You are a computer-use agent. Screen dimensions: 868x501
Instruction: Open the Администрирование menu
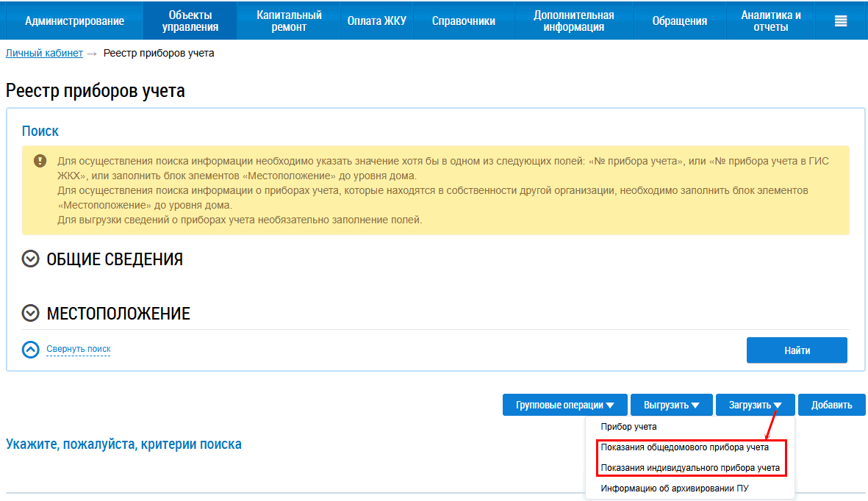click(74, 21)
